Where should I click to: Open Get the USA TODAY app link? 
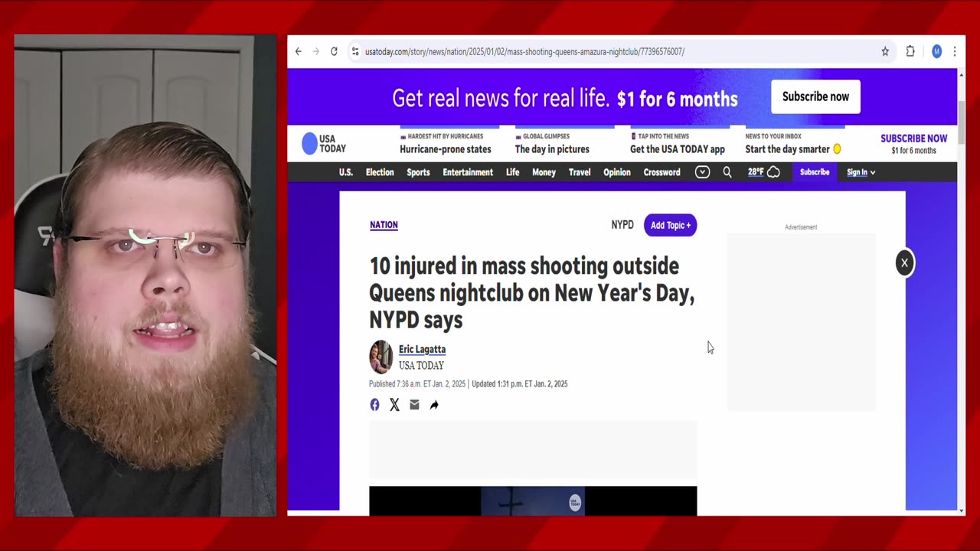678,149
